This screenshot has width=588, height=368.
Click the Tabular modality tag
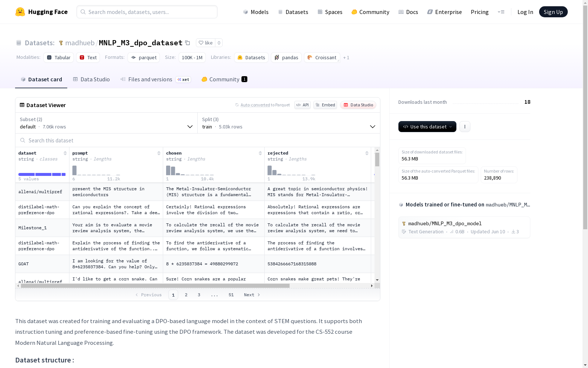(59, 57)
